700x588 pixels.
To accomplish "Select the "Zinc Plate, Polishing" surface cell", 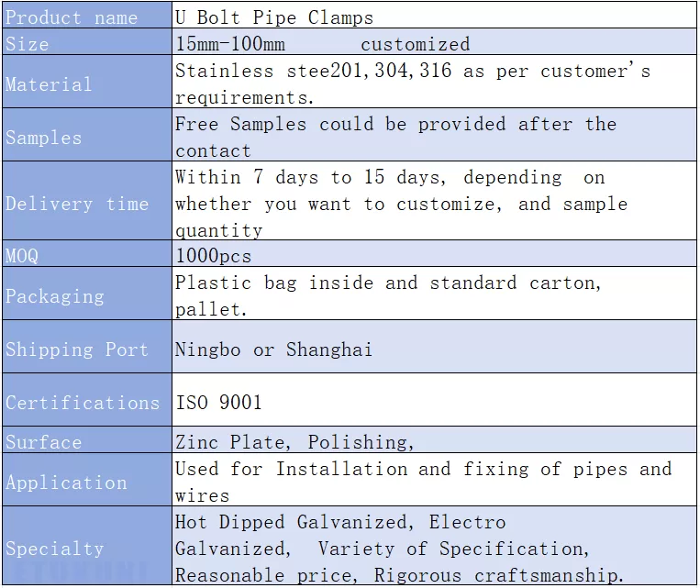I will click(x=433, y=442).
